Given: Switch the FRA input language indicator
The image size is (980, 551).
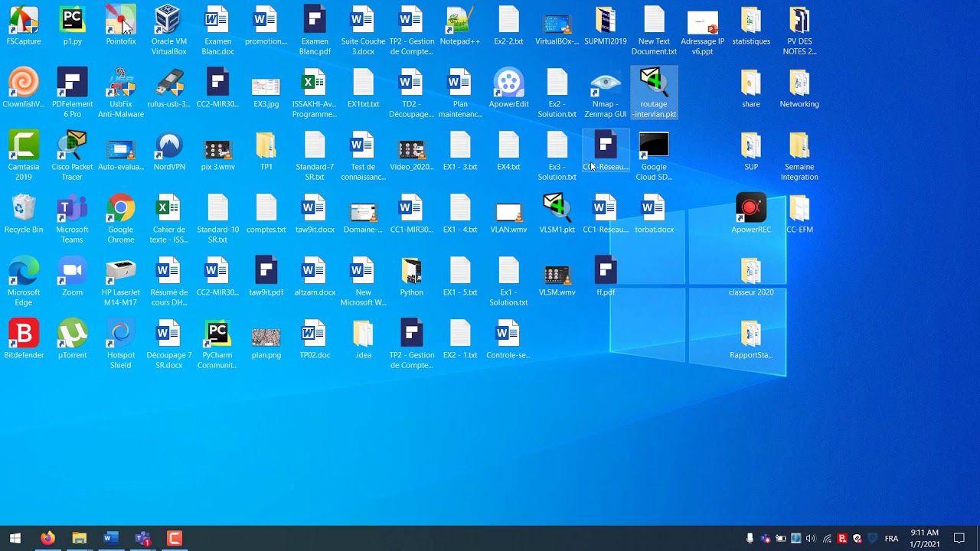Looking at the screenshot, I should [891, 539].
